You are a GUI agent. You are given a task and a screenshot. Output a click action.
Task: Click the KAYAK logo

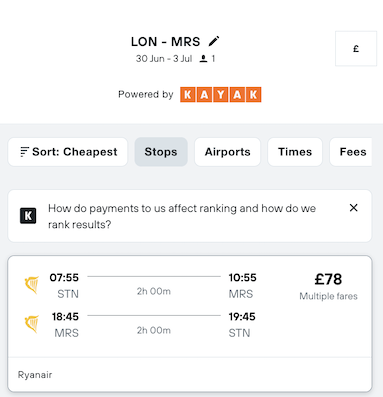click(x=221, y=95)
